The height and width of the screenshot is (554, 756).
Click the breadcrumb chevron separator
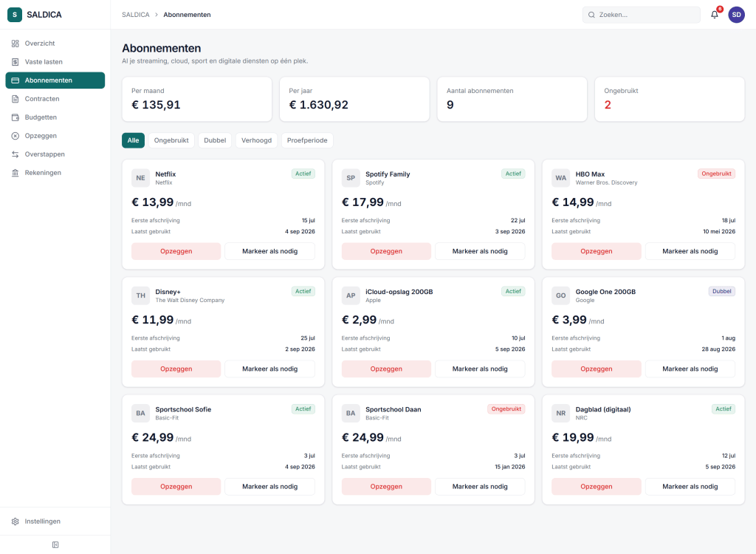(x=157, y=15)
